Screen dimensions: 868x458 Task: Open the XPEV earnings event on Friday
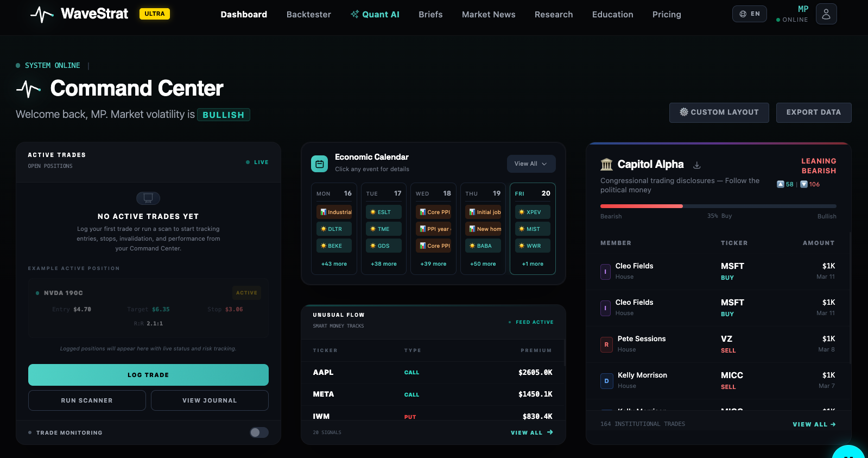[533, 212]
